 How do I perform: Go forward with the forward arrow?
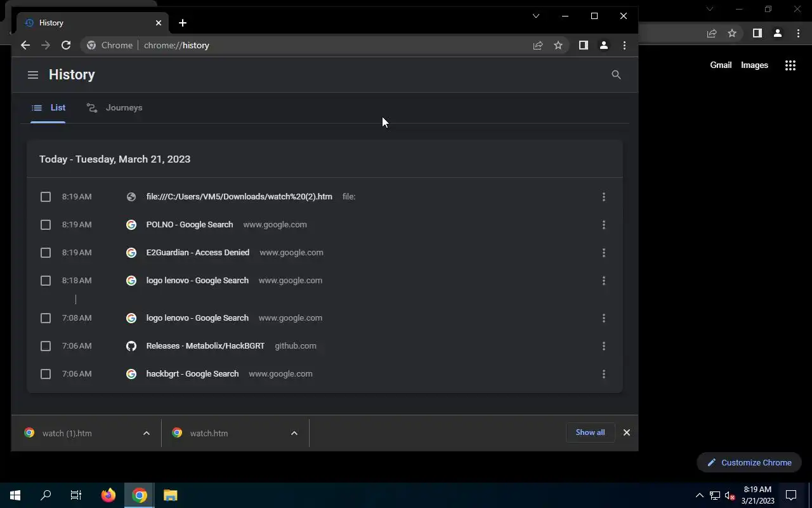[x=46, y=45]
